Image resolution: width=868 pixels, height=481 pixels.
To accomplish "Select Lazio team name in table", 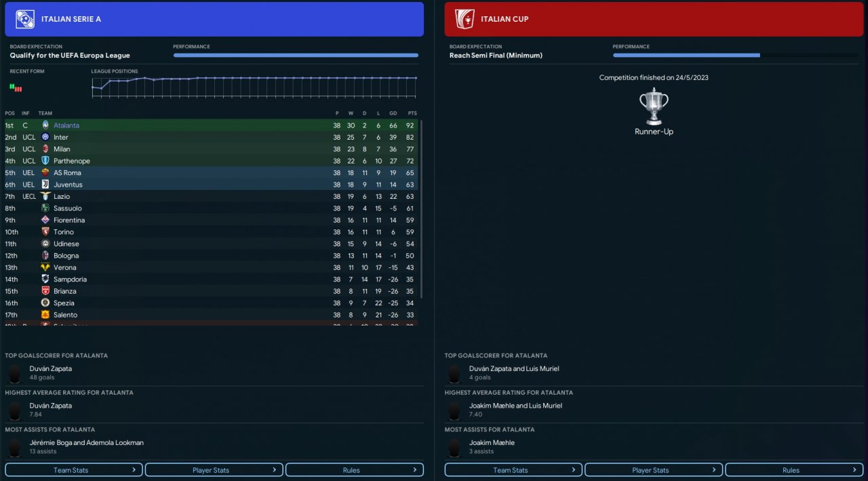I will 62,197.
